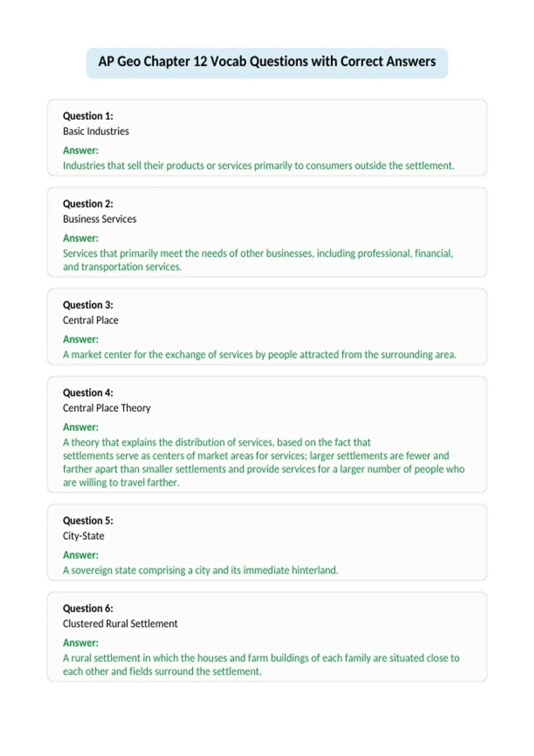Viewport: 534px width, 756px height.
Task: Click the term Basic Industries
Action: click(96, 131)
